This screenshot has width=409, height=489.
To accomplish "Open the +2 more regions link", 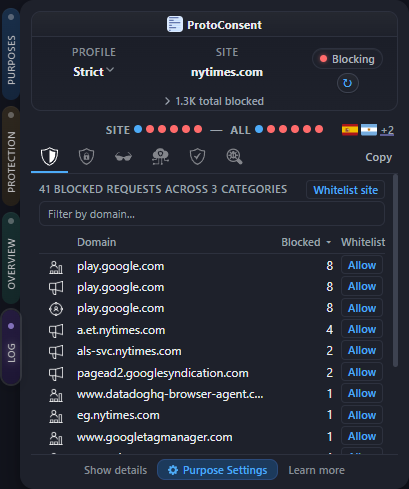I will pos(387,130).
